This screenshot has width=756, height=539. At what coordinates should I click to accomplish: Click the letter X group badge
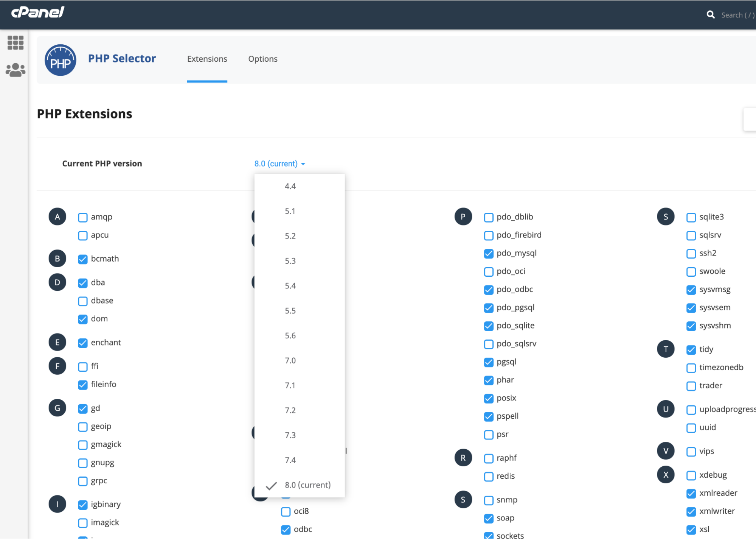click(x=666, y=475)
